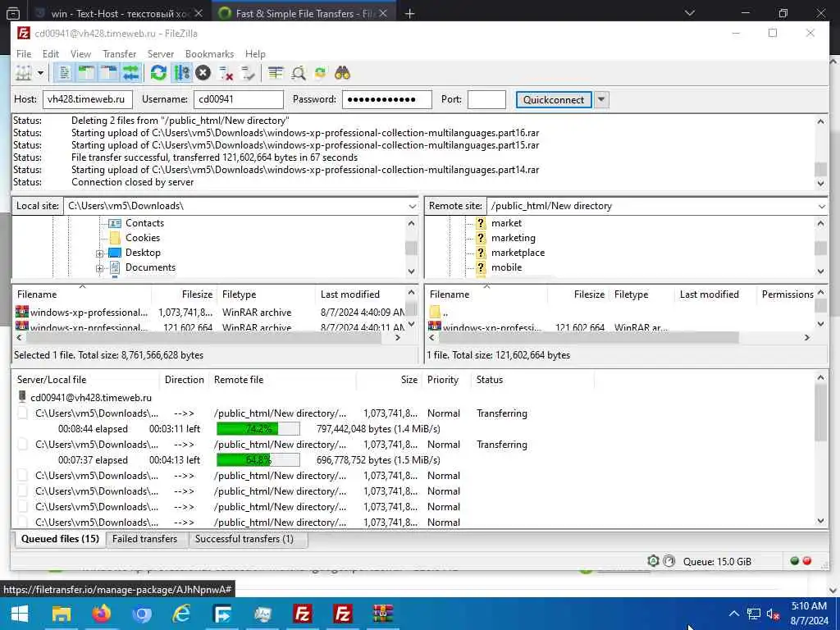Open the Quickconnect history dropdown
840x630 pixels.
point(601,99)
